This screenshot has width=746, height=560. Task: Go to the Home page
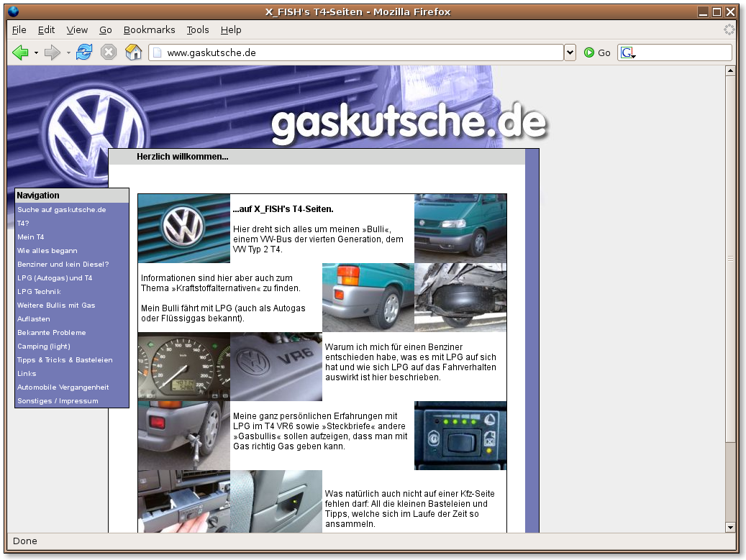[x=133, y=52]
